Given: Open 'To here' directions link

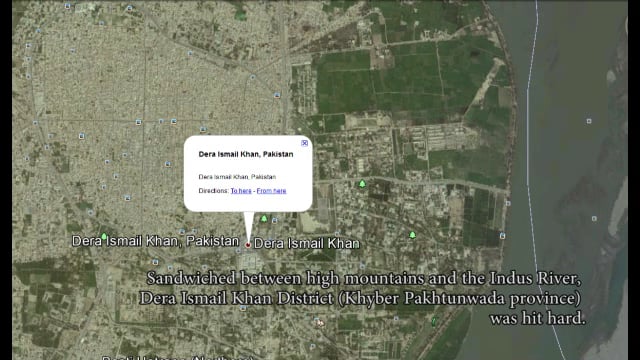Looking at the screenshot, I should [x=241, y=191].
